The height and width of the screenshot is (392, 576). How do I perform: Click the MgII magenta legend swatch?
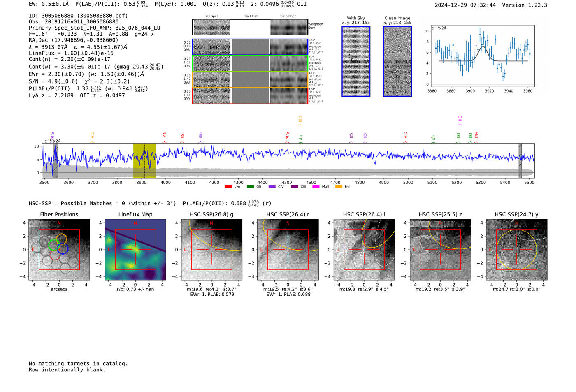pyautogui.click(x=316, y=186)
